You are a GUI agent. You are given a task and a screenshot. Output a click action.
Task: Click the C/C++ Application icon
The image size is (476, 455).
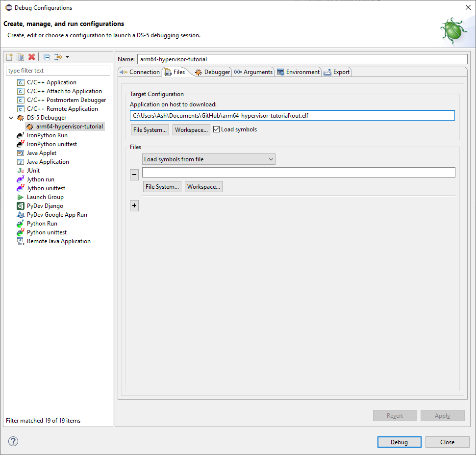pos(20,82)
